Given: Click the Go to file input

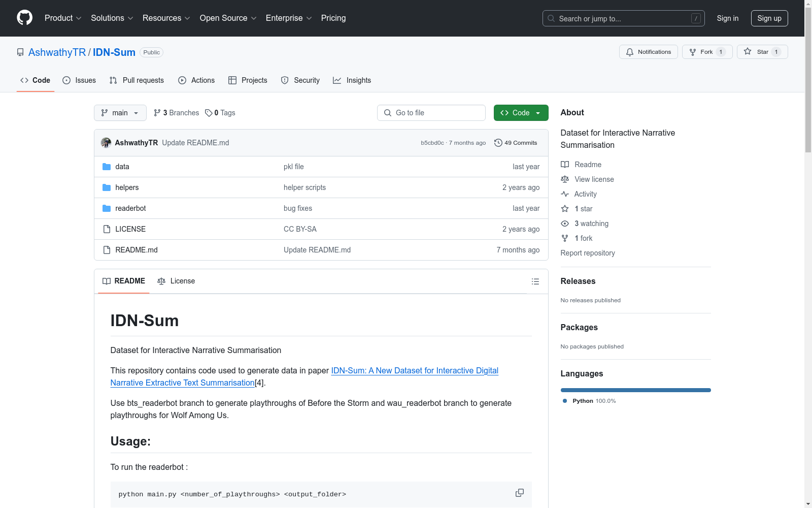Looking at the screenshot, I should click(x=431, y=113).
